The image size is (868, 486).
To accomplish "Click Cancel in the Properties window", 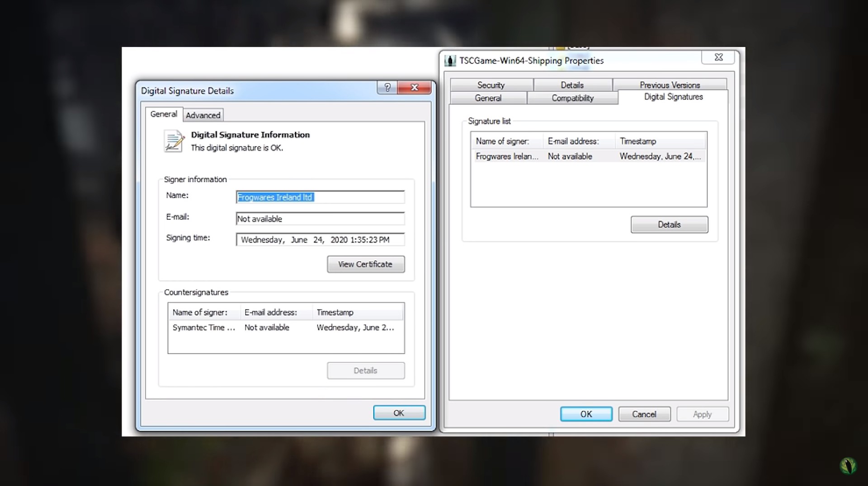I will point(644,414).
